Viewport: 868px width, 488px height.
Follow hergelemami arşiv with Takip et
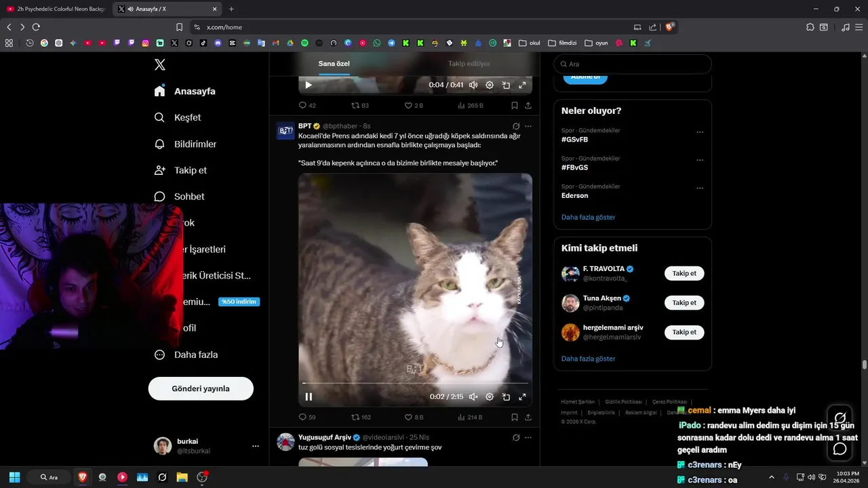684,332
